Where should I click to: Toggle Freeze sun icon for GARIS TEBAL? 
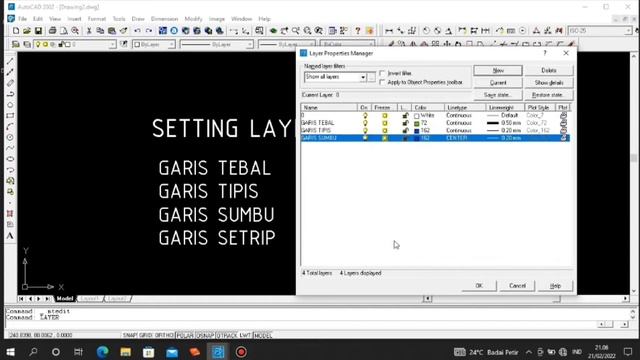pyautogui.click(x=384, y=123)
